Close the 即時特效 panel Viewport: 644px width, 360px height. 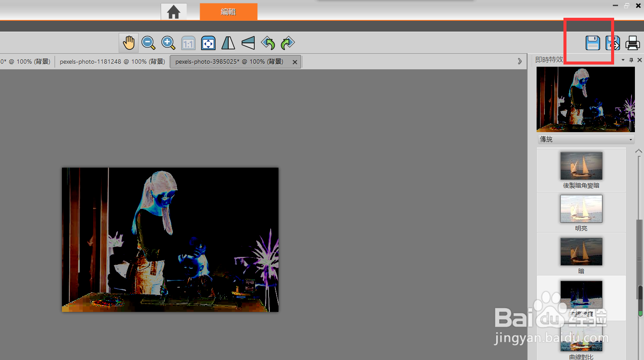(x=639, y=60)
